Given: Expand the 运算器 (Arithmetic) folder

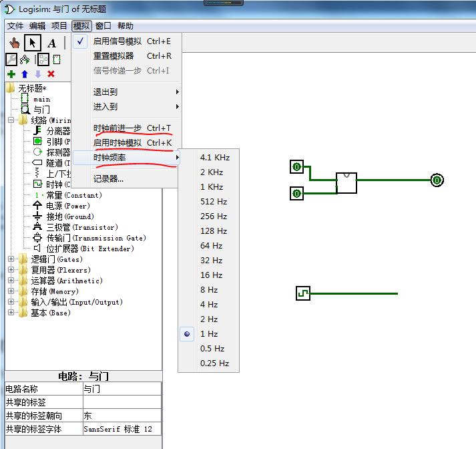Looking at the screenshot, I should pyautogui.click(x=11, y=281).
